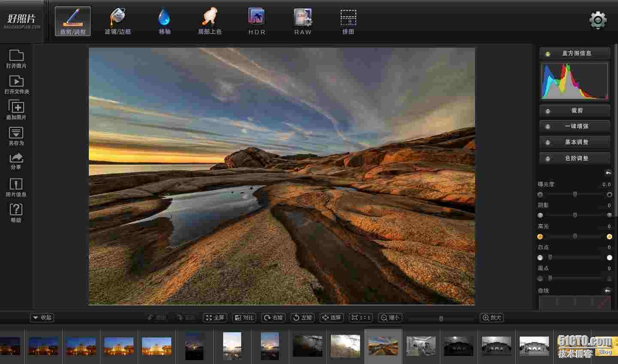Click the bright circle icon right of 白点 slider
The image size is (618, 364).
[609, 258]
